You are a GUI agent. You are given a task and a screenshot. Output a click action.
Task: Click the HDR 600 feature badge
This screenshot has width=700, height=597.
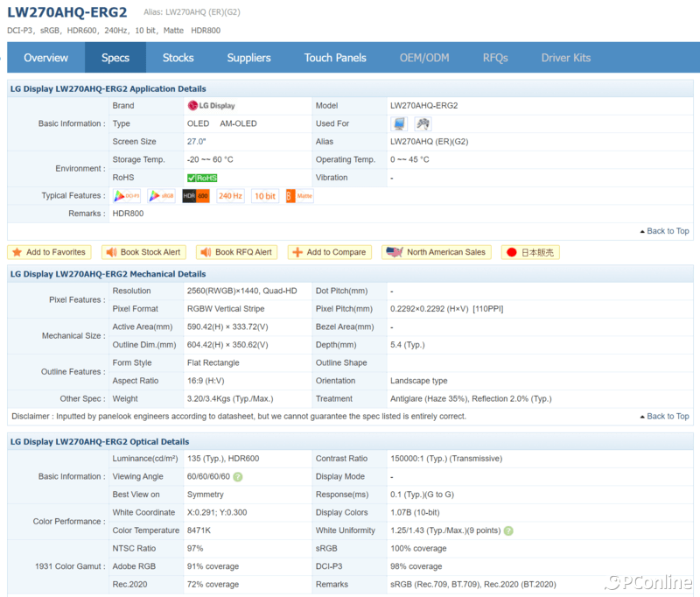[x=196, y=195]
